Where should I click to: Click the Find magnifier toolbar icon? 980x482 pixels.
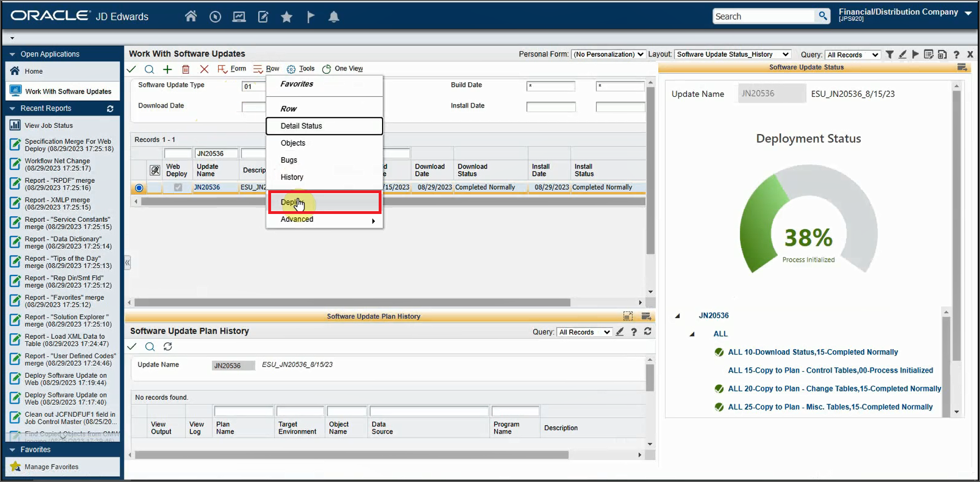click(149, 69)
